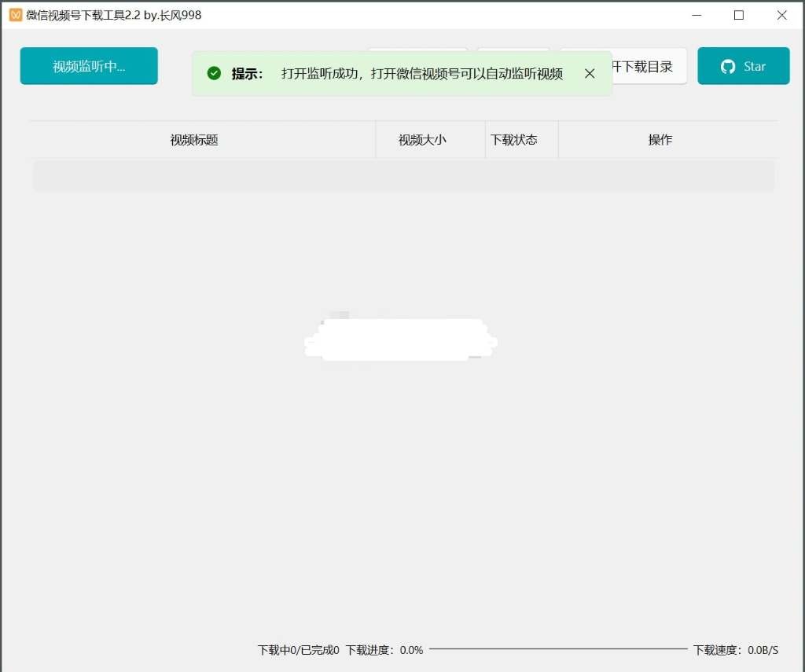Maximize the 微信视频号下载工具 window
The height and width of the screenshot is (672, 805).
click(739, 15)
